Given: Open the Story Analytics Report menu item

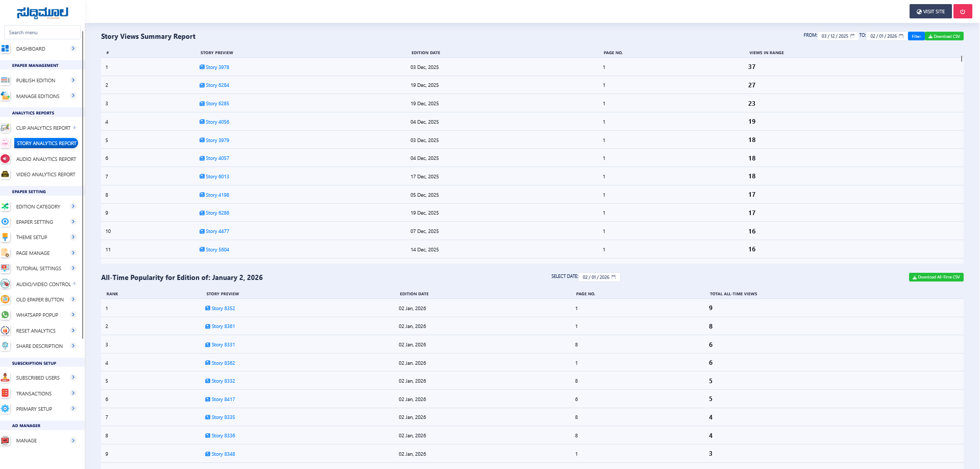Looking at the screenshot, I should click(x=46, y=143).
